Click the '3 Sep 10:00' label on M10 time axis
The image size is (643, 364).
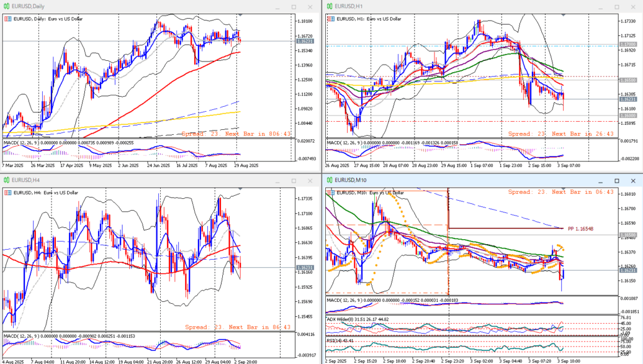pos(569,361)
